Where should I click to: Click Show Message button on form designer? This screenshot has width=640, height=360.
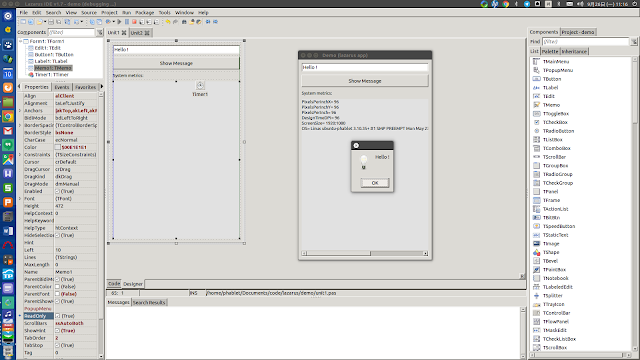(x=176, y=63)
